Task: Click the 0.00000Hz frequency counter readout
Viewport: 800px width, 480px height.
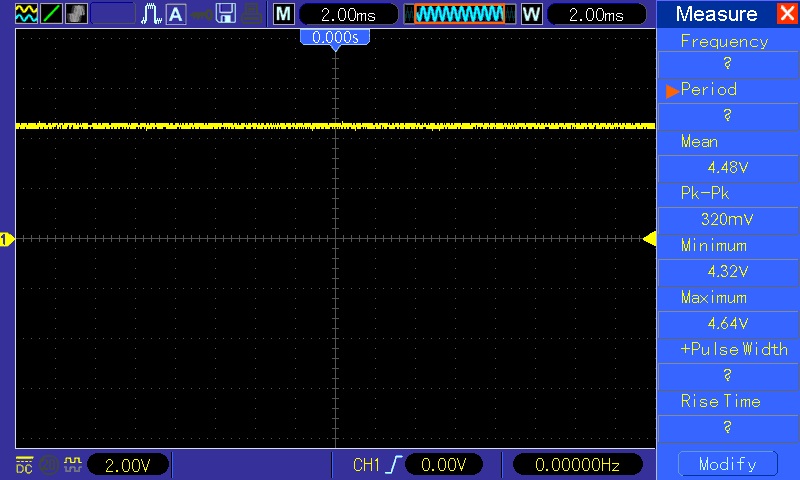Action: (x=577, y=465)
